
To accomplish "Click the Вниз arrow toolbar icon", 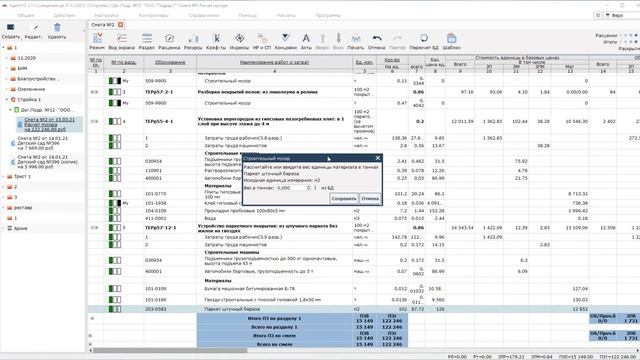I will [338, 38].
